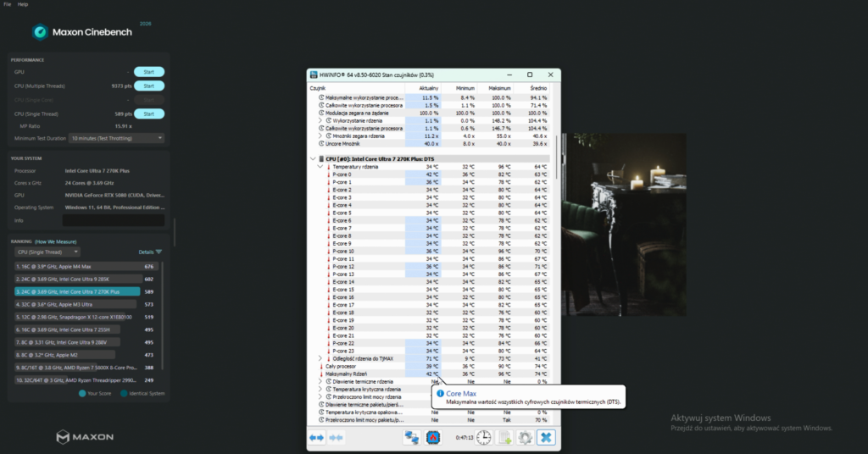Click the Details filter icon in Ranking
Viewport: 868px width, 454px height.
[x=159, y=252]
